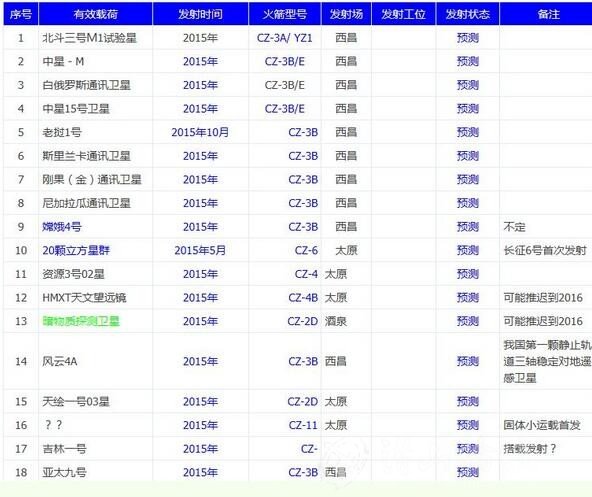This screenshot has width=592, height=497.
Task: Click 预测 status in the 风云4A row
Action: pyautogui.click(x=467, y=361)
